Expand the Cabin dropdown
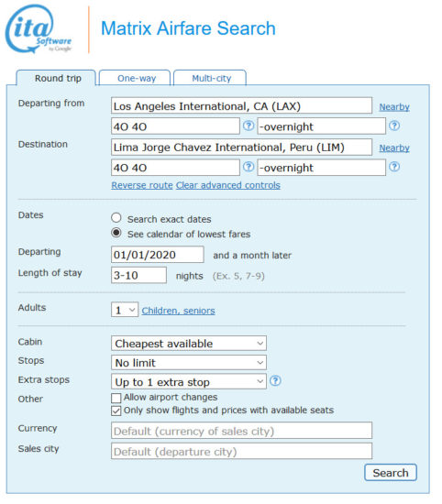Viewport: 442px width, 504px height. click(x=189, y=344)
